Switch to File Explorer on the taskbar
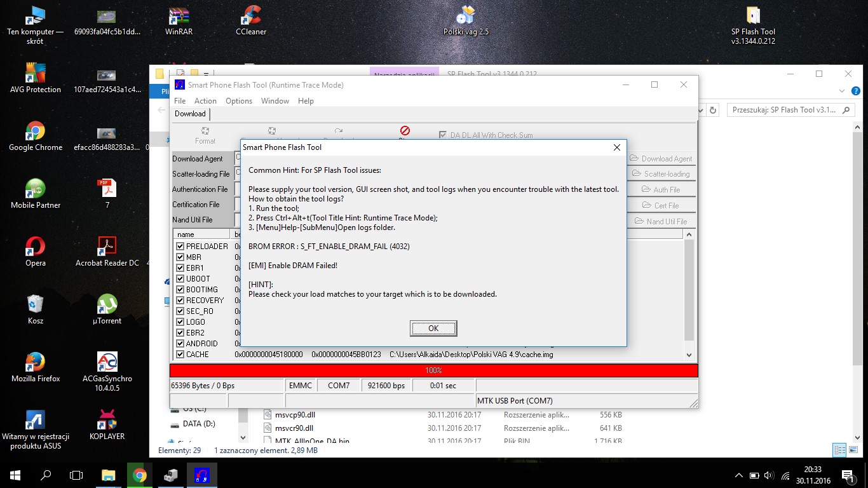Screen dimensions: 868x488 tap(109, 475)
